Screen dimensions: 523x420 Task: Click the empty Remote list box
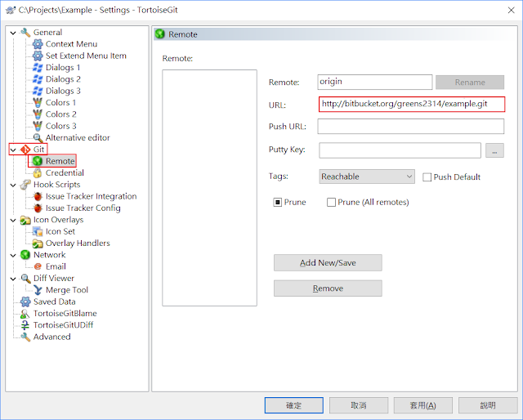[x=209, y=188]
